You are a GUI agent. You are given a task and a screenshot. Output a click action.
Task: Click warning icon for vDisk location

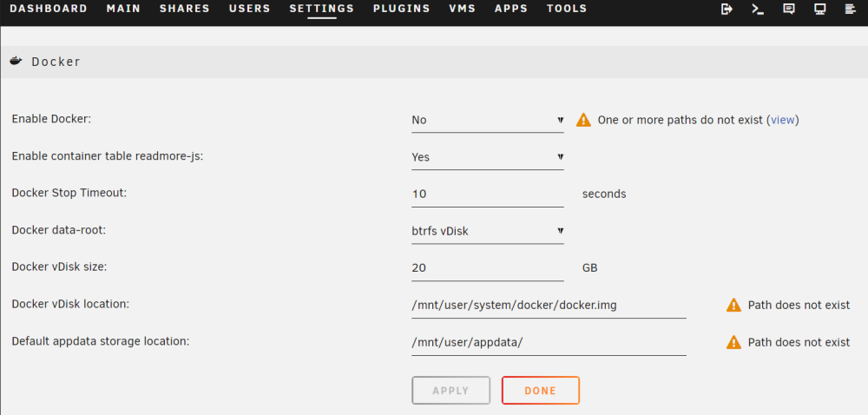point(733,305)
